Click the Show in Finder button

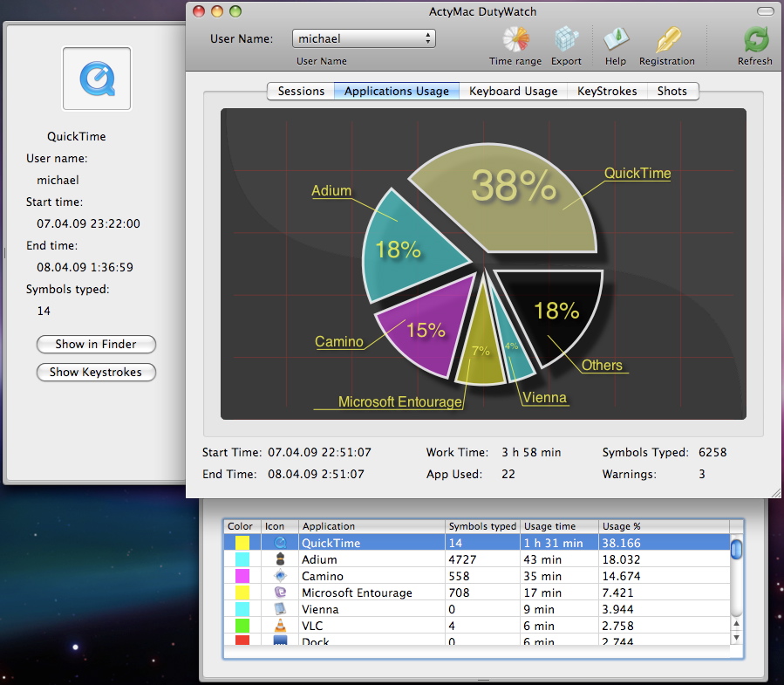click(x=96, y=345)
